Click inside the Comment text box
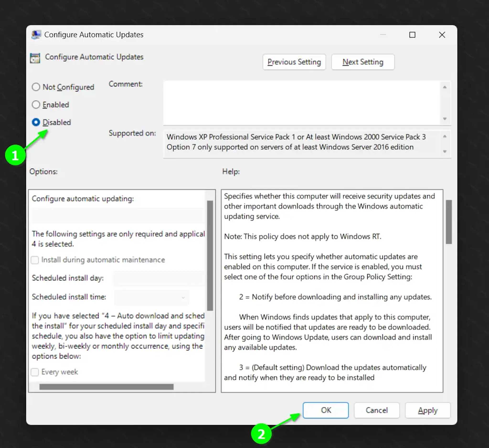 (301, 103)
